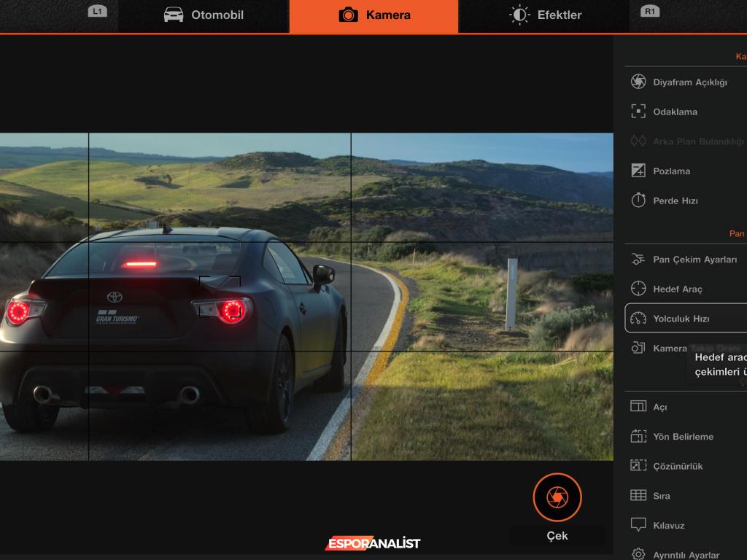Click the Pan Çekim Ayarları icon
The image size is (747, 560).
click(638, 259)
